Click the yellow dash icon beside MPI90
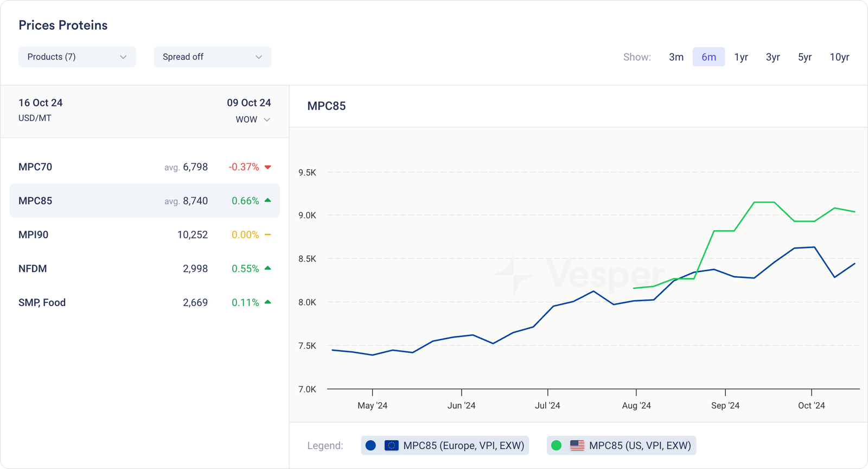 267,234
